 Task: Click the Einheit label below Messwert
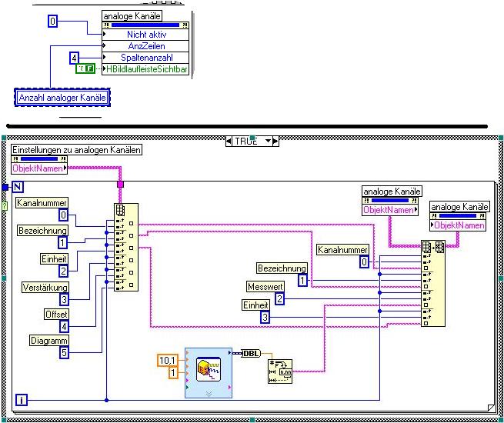pyautogui.click(x=255, y=305)
